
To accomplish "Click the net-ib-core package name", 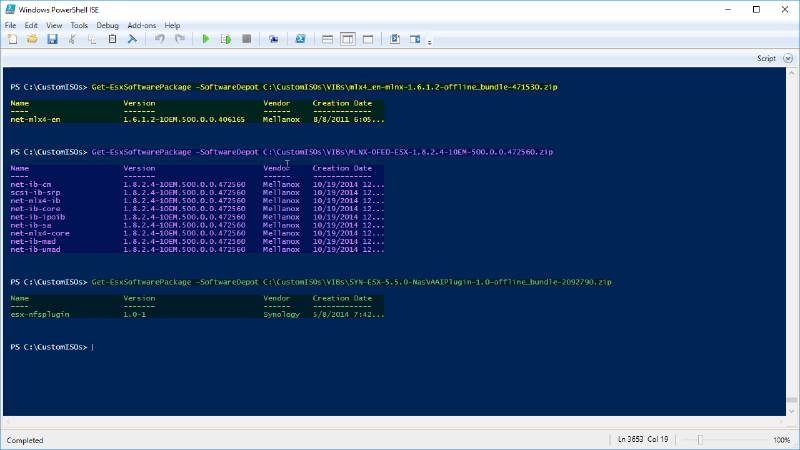I will (35, 209).
